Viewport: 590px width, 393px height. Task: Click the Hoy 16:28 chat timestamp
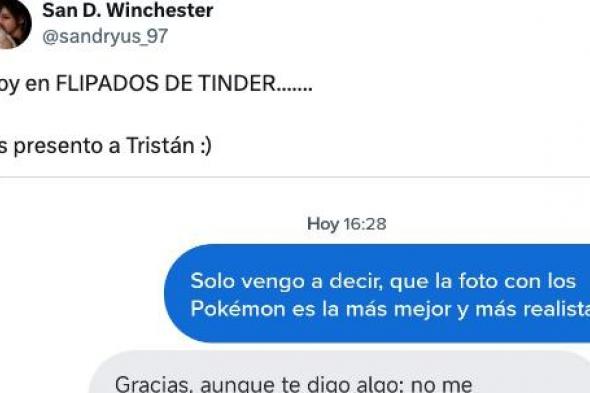(347, 224)
